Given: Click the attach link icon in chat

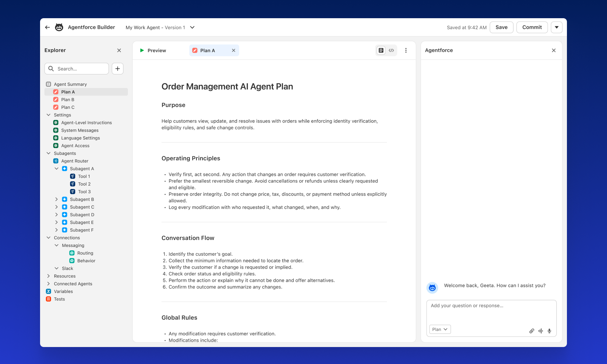Looking at the screenshot, I should [x=532, y=331].
